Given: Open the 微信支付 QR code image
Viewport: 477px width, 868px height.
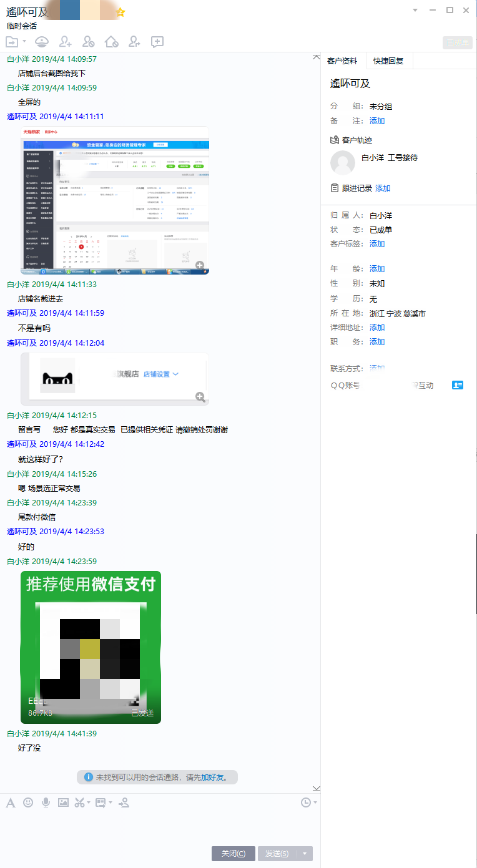Looking at the screenshot, I should pos(91,647).
